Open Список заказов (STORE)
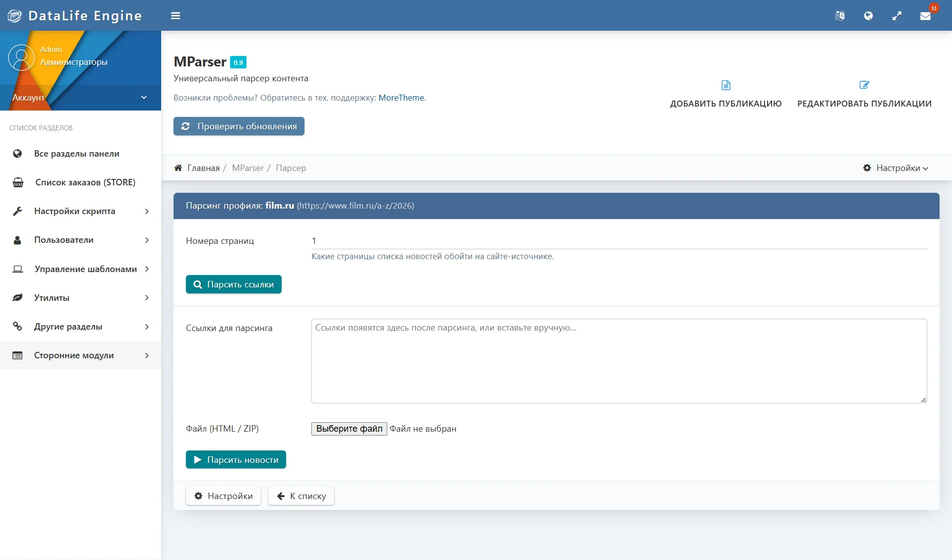The height and width of the screenshot is (560, 952). click(x=80, y=182)
